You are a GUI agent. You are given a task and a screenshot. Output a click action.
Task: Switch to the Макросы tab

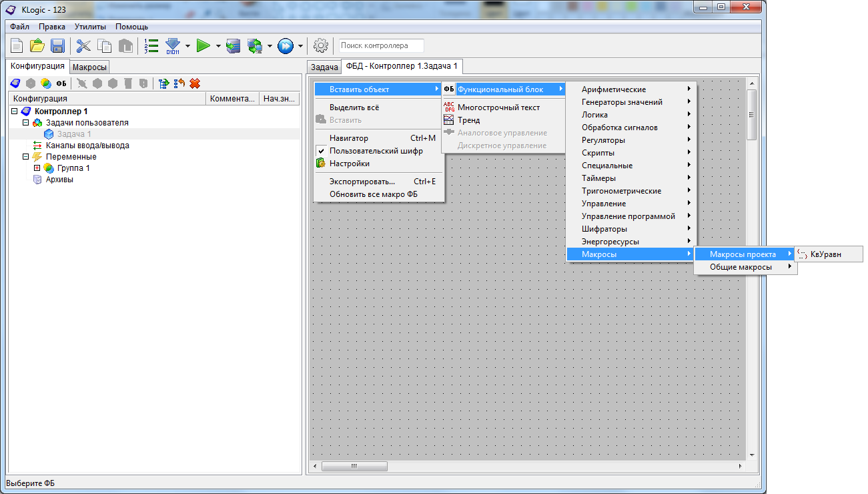pyautogui.click(x=89, y=67)
